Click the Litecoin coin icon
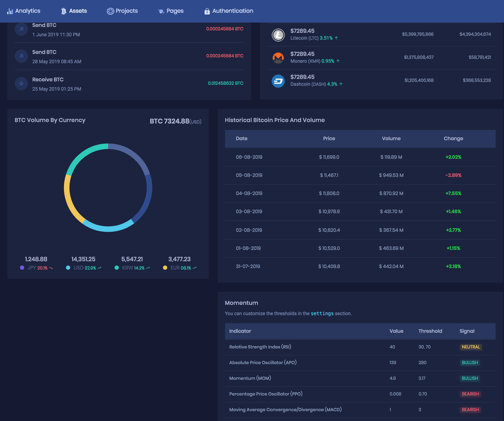Viewport: 504px width, 421px height. (x=278, y=35)
